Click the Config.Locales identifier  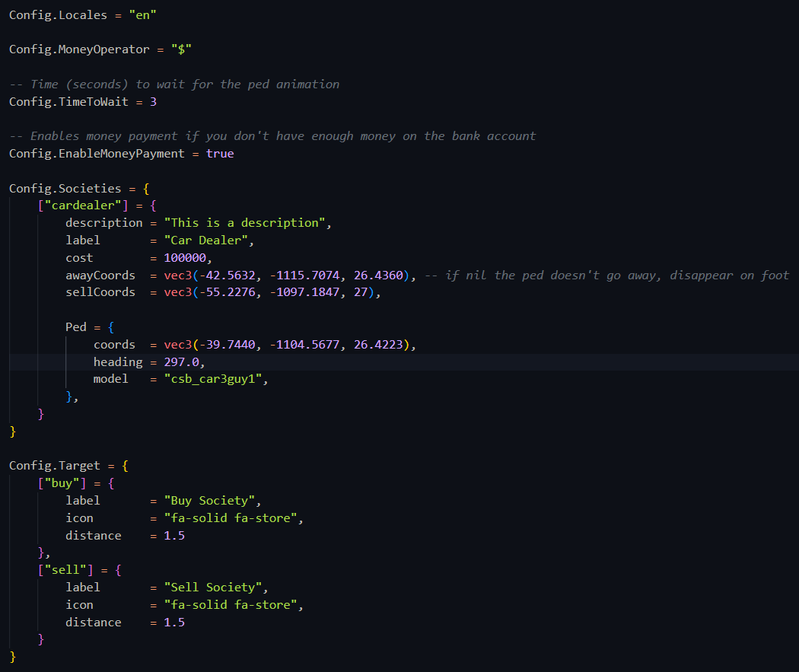[58, 15]
